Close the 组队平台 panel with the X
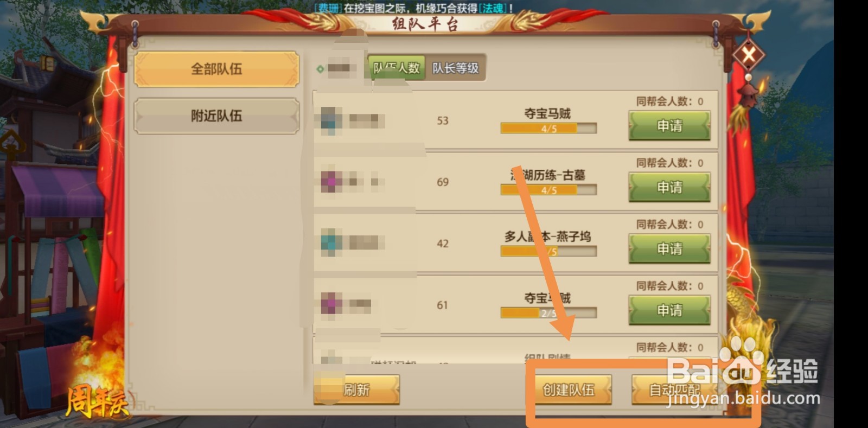868x428 pixels. click(x=749, y=55)
